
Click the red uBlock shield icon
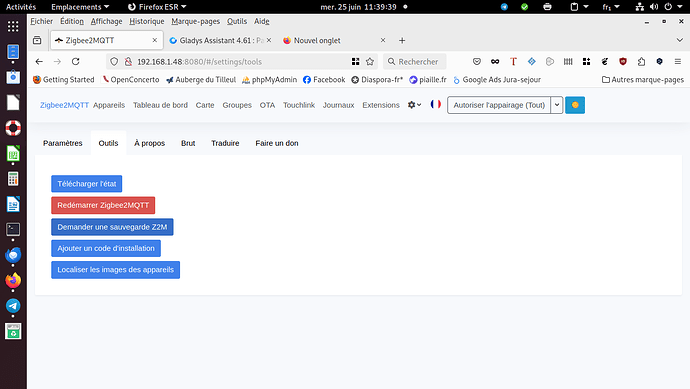(x=623, y=62)
